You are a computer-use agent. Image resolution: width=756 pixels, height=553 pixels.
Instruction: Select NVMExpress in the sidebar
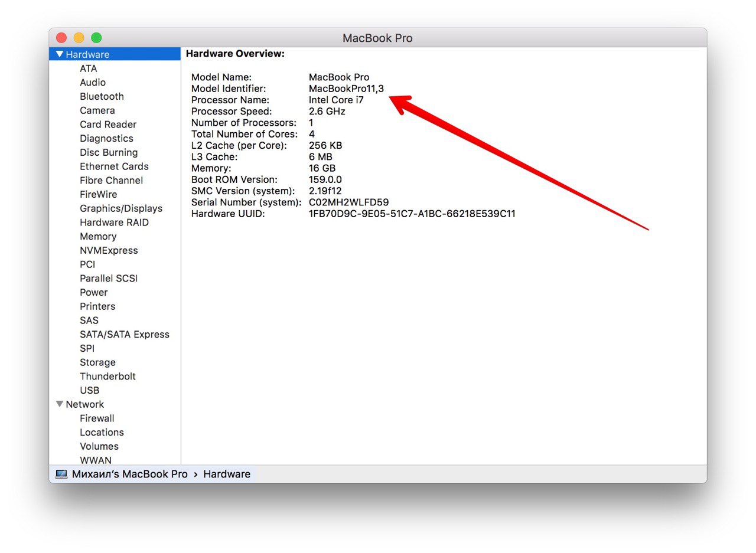click(x=109, y=250)
